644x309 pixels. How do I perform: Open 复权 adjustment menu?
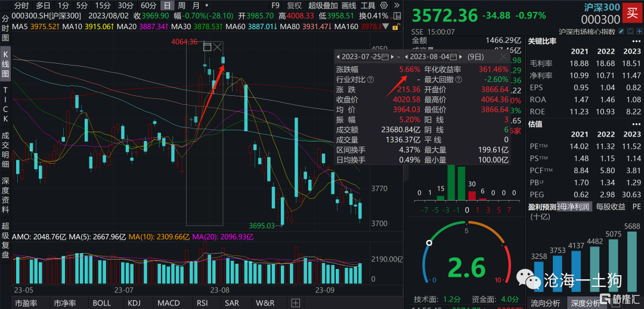294,6
